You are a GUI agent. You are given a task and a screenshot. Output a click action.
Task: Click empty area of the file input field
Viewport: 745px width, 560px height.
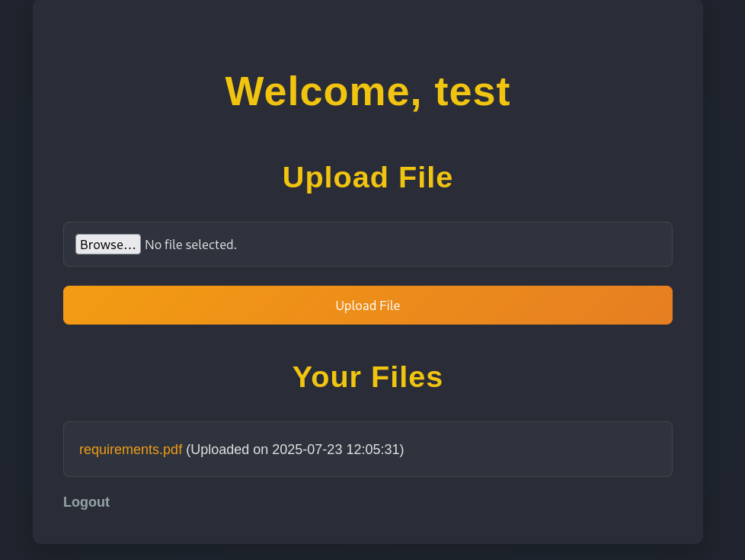pyautogui.click(x=457, y=245)
